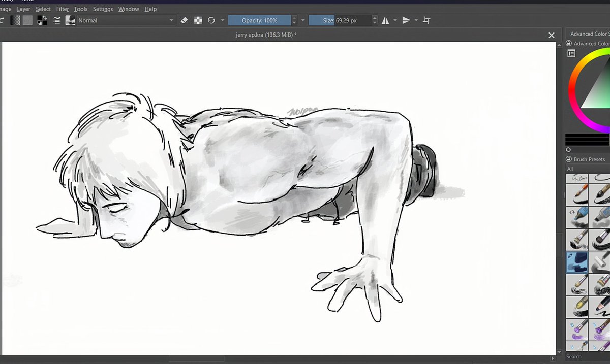This screenshot has height=364, width=610.
Task: Select the jerry ep.kra document title
Action: coord(266,35)
